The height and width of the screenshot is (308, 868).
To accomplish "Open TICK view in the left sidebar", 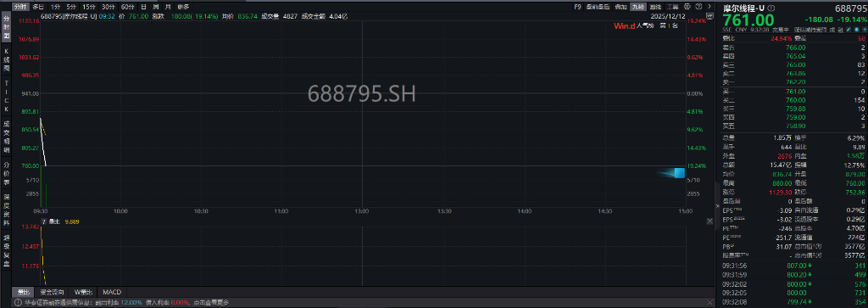I will [7, 95].
